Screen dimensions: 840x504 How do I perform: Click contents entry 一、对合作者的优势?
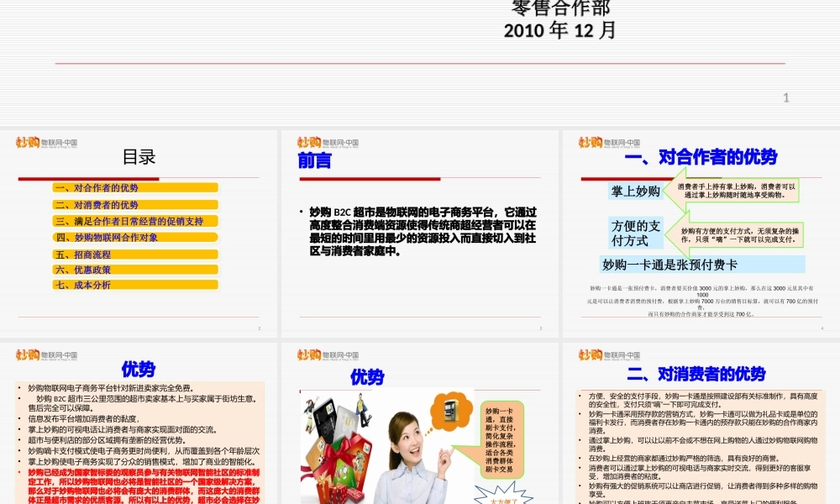135,187
